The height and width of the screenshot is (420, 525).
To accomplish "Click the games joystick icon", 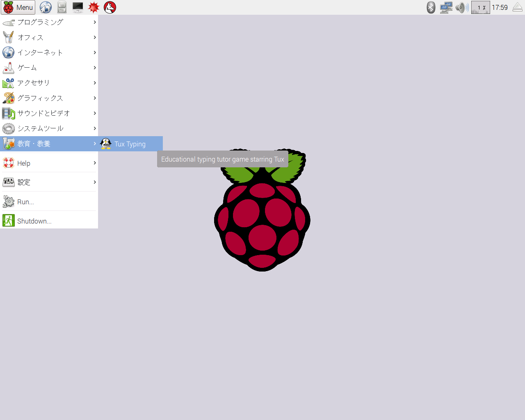I will click(x=8, y=68).
